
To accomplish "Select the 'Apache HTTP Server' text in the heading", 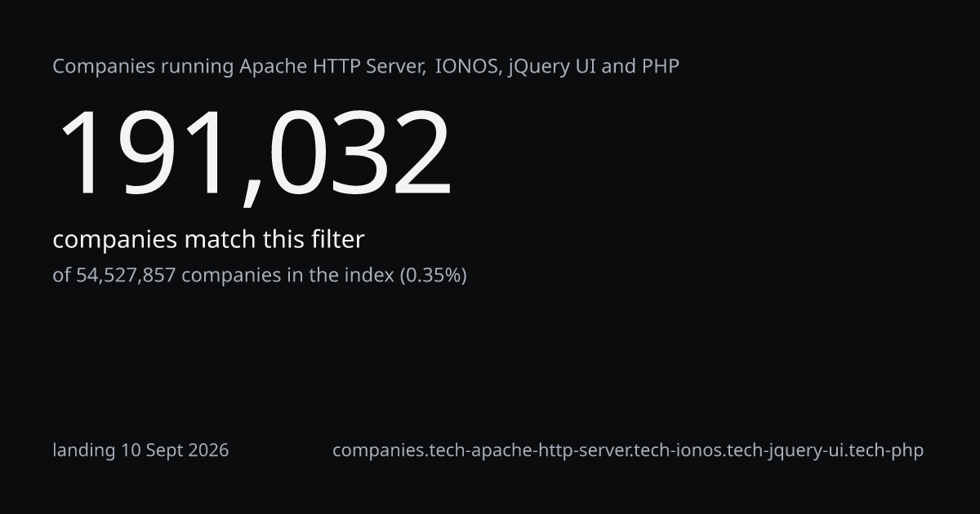I will click(331, 66).
